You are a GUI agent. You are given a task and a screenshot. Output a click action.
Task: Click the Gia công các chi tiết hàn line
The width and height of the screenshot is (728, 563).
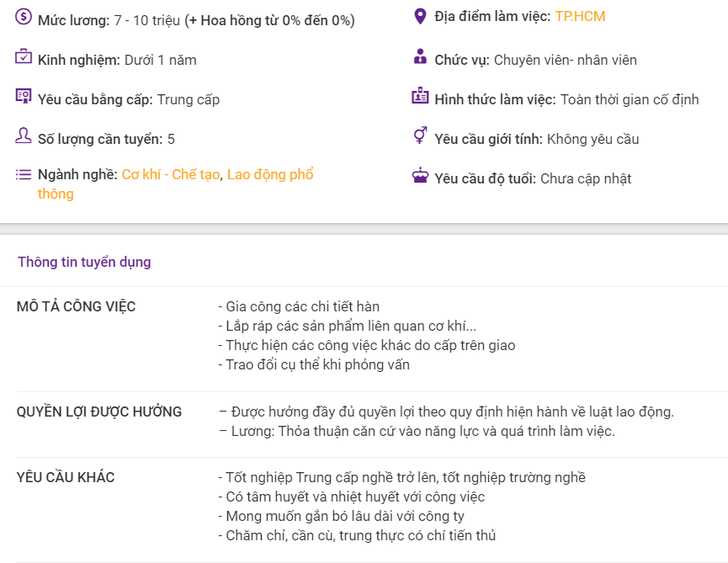click(x=299, y=306)
